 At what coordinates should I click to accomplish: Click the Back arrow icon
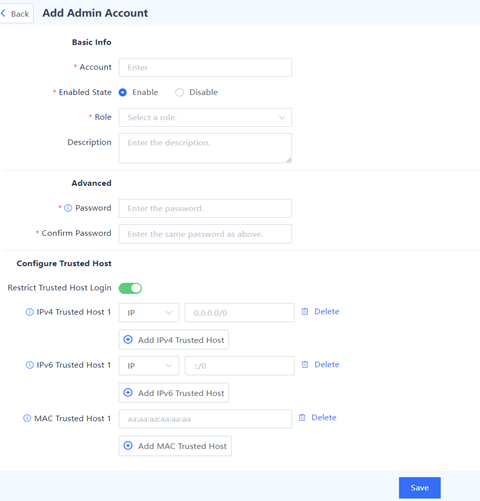(3, 13)
